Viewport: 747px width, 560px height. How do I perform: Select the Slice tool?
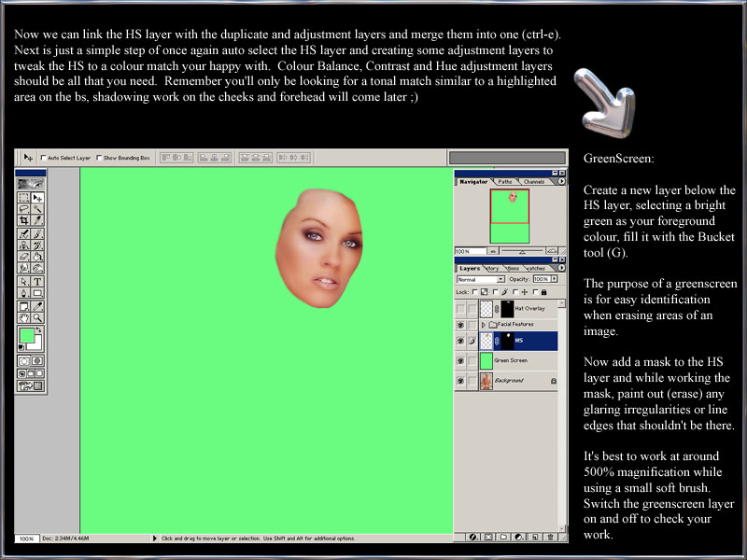pyautogui.click(x=37, y=219)
